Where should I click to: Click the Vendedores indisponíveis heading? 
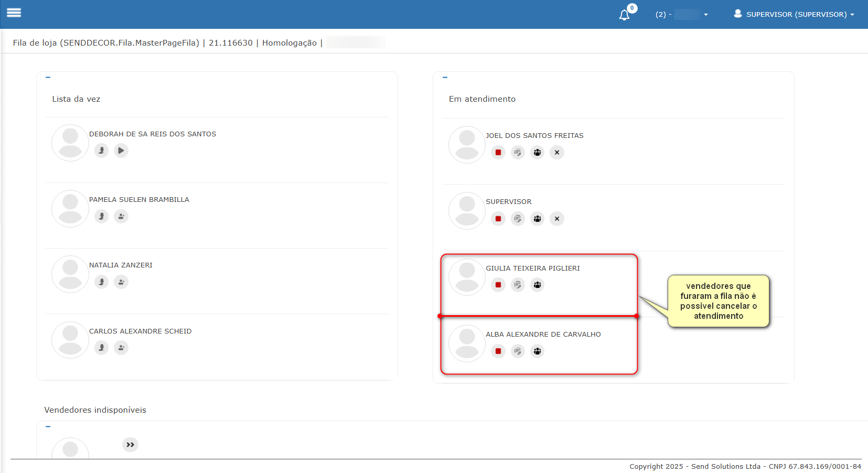click(95, 410)
